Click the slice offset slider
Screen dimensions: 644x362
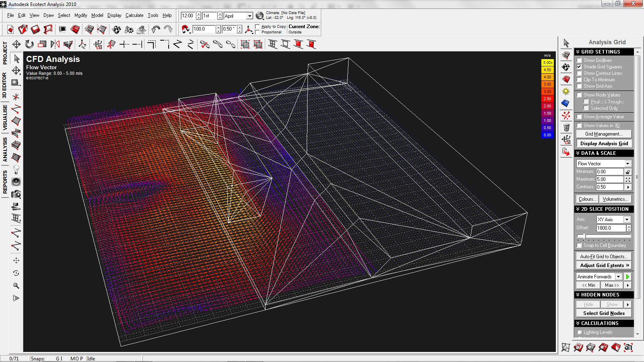[584, 237]
